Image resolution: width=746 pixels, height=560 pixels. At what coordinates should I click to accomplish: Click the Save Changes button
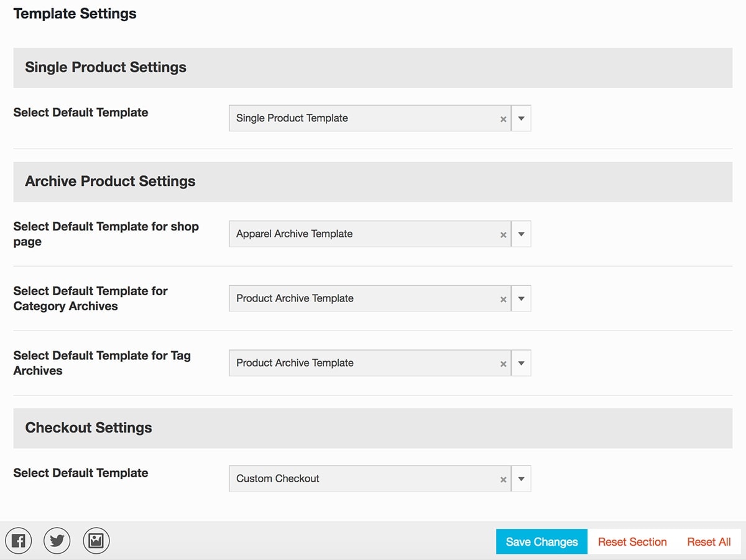tap(541, 541)
